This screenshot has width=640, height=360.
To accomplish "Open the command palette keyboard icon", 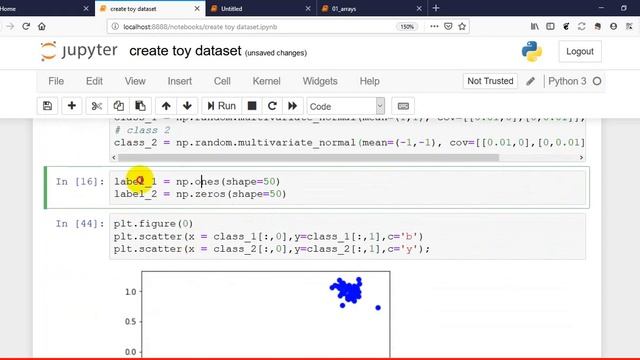I will [403, 106].
